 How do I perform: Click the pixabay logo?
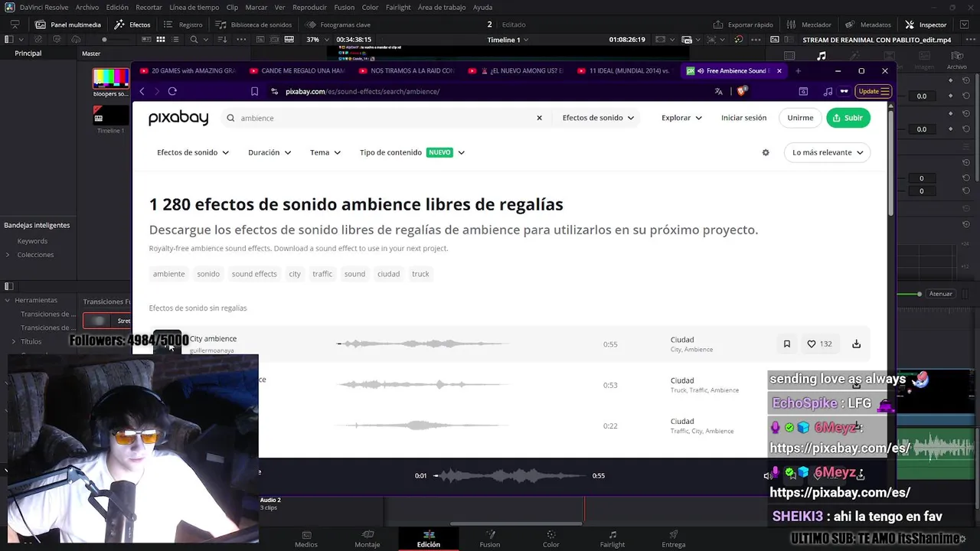tap(178, 118)
